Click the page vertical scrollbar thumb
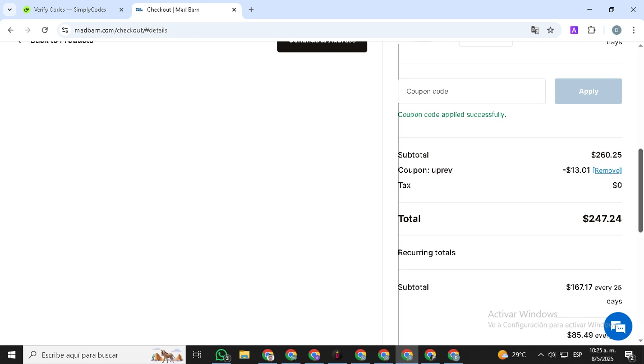Screen dimensions: 644x364 [641, 190]
